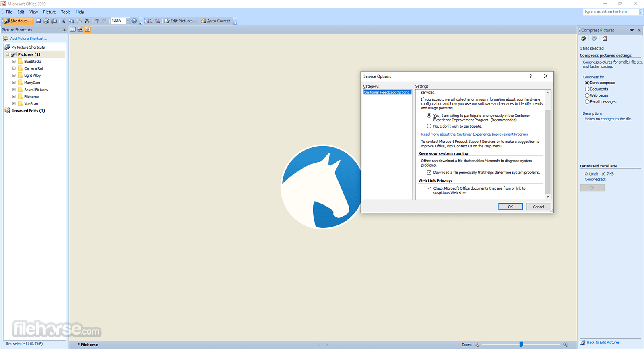Click Back to Edit Pictures link

click(603, 343)
